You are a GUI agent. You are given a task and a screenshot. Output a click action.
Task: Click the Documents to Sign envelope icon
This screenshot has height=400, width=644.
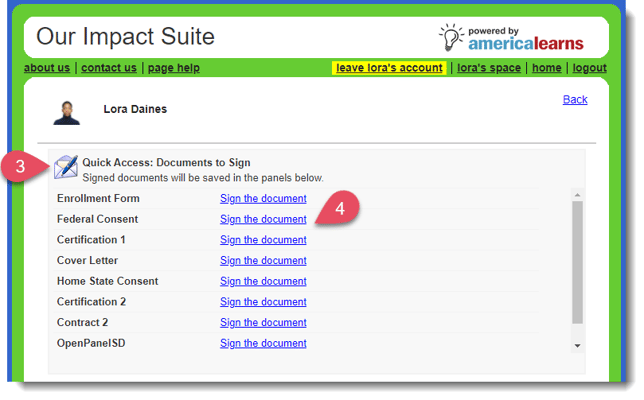66,167
